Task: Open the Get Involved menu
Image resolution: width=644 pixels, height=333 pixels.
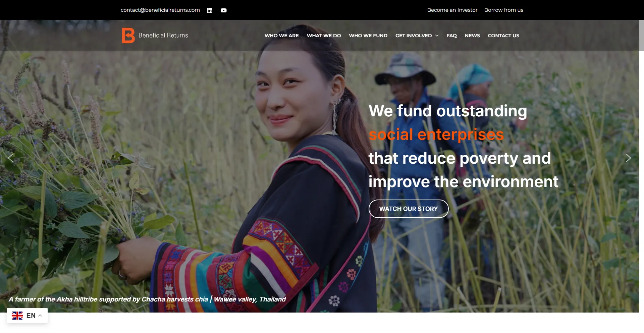Action: [x=414, y=36]
